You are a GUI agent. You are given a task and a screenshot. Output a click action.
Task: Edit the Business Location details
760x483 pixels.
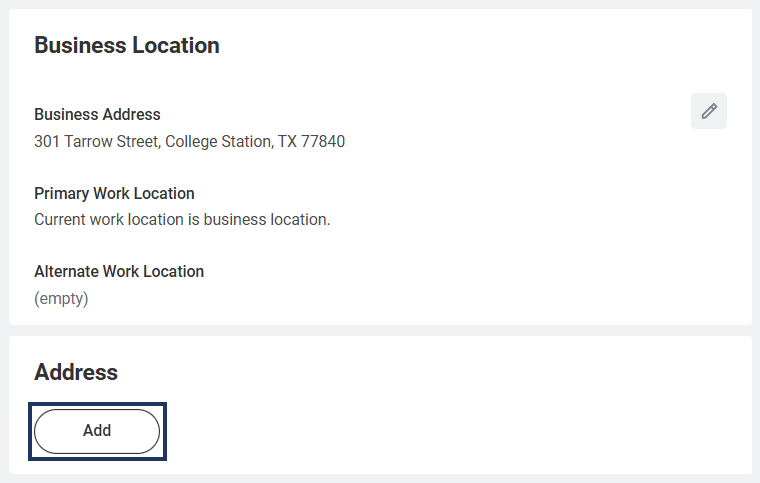pyautogui.click(x=709, y=111)
